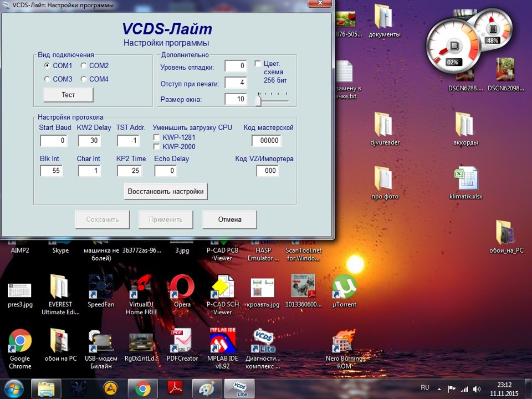This screenshot has height=399, width=532.
Task: Select the P-CAD SCH Viewer shortcut
Action: 223,295
